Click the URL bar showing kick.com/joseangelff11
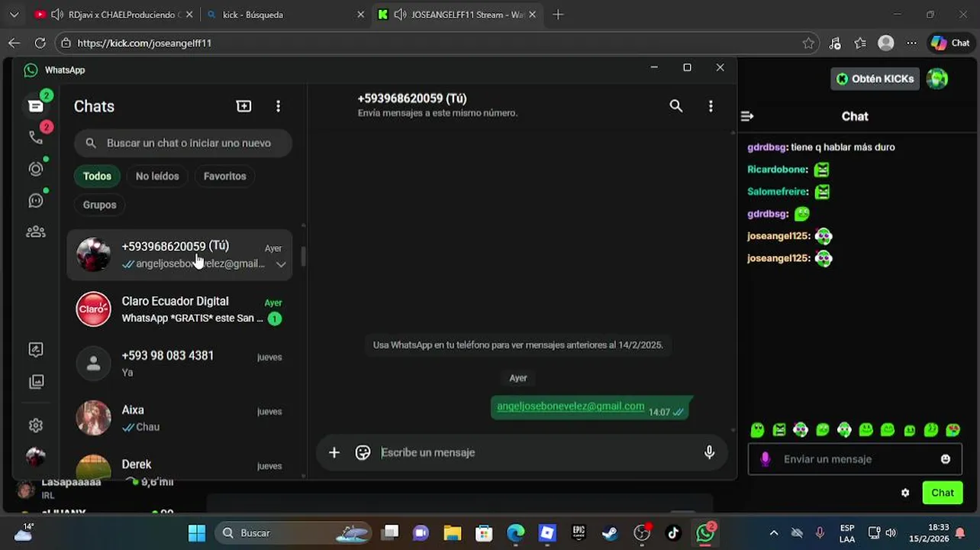This screenshot has height=550, width=980. [427, 43]
